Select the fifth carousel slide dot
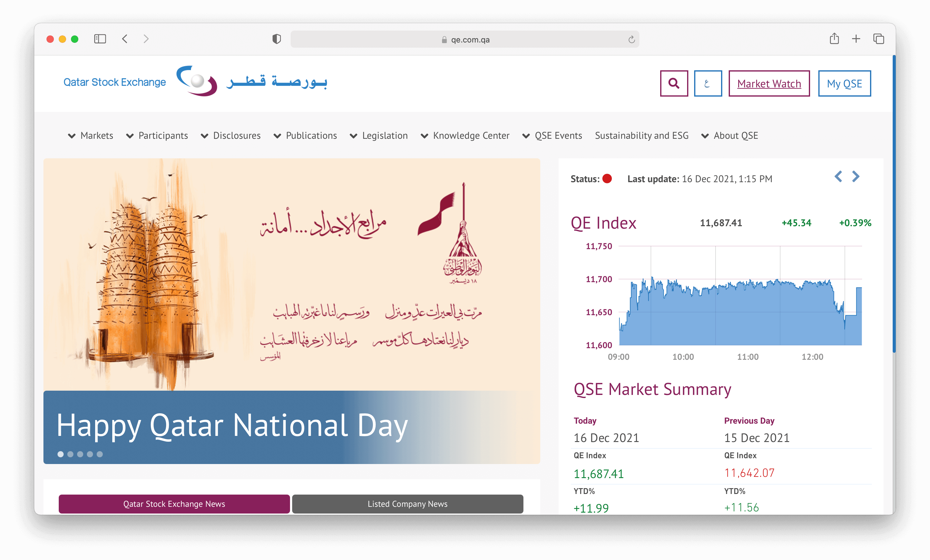930x560 pixels. click(100, 454)
